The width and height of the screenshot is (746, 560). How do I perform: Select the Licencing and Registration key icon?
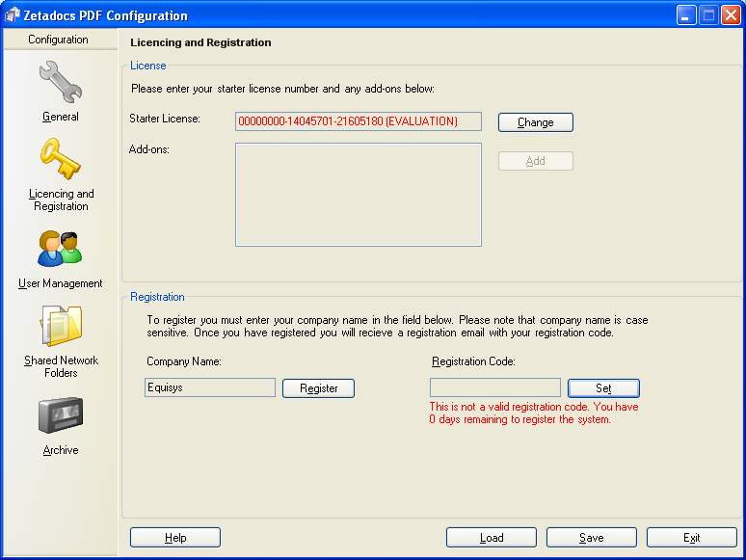[x=60, y=160]
